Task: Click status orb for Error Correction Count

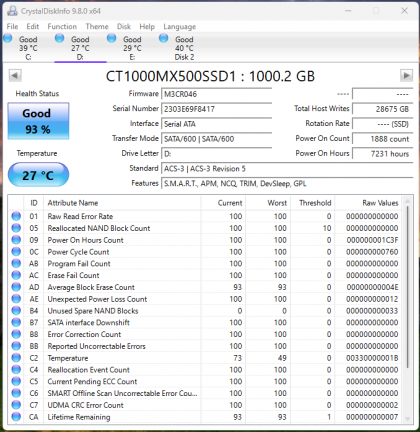Action: (16, 334)
